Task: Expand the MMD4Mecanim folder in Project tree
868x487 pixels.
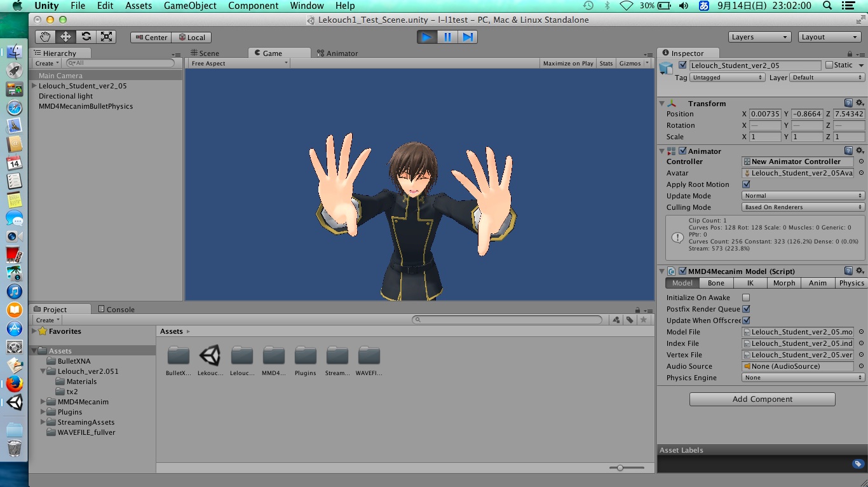Action: (43, 402)
